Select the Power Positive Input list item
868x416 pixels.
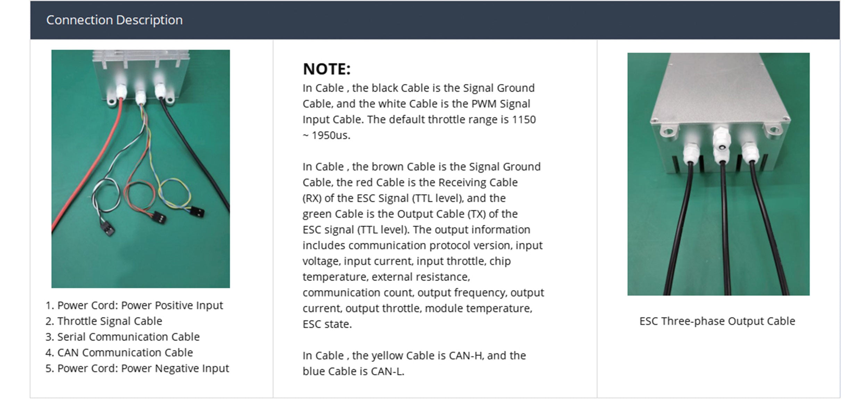click(134, 305)
